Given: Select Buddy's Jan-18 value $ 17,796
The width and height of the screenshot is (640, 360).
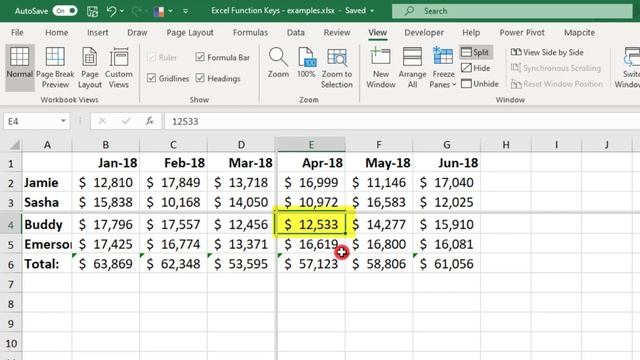Looking at the screenshot, I should [106, 224].
